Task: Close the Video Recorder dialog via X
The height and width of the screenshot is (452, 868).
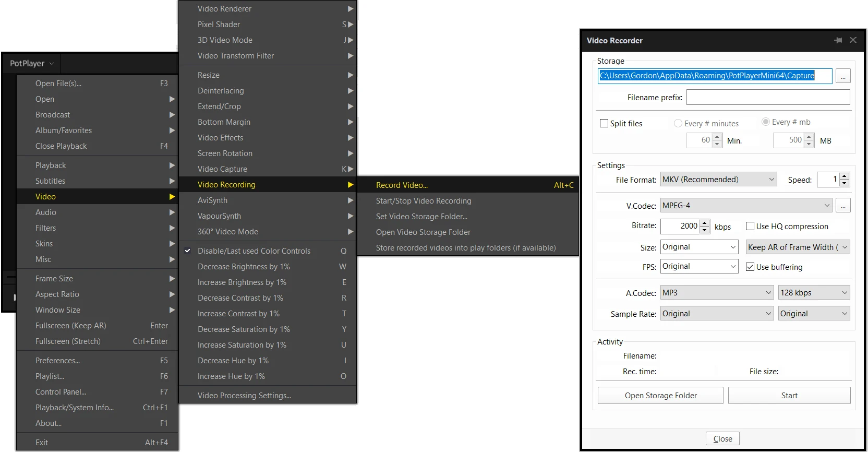Action: [x=853, y=40]
